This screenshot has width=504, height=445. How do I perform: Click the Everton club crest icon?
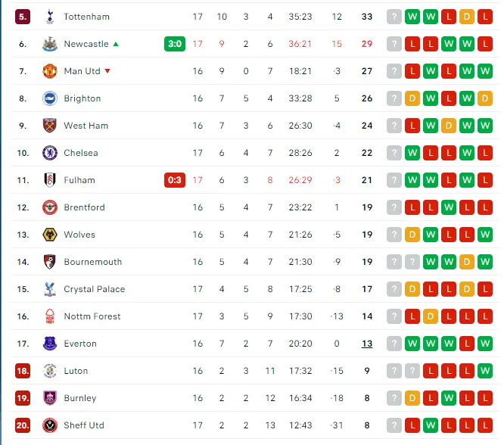[x=50, y=344]
